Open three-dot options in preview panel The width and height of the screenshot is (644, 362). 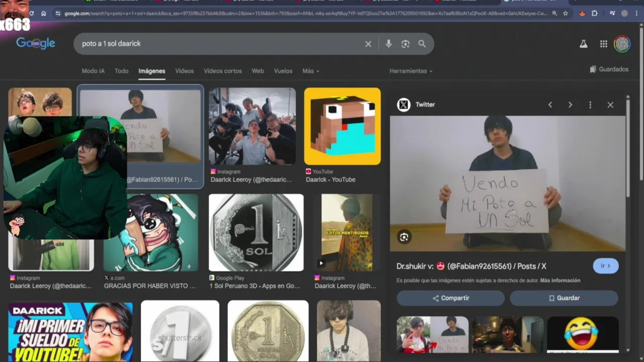[x=590, y=105]
